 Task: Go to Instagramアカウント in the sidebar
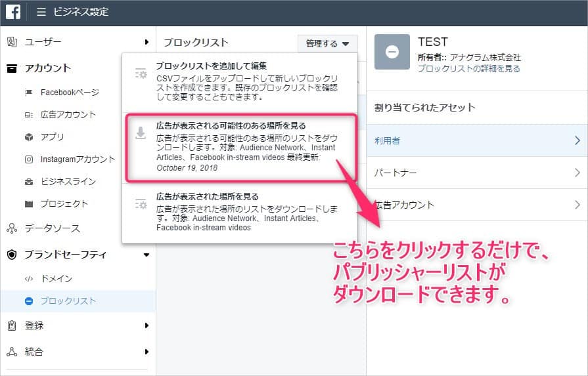tap(77, 159)
